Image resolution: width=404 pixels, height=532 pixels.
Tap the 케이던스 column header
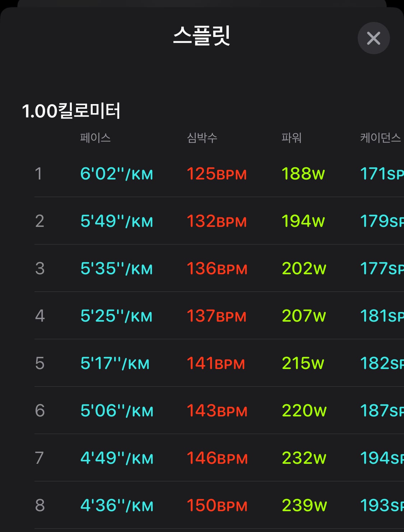(380, 138)
